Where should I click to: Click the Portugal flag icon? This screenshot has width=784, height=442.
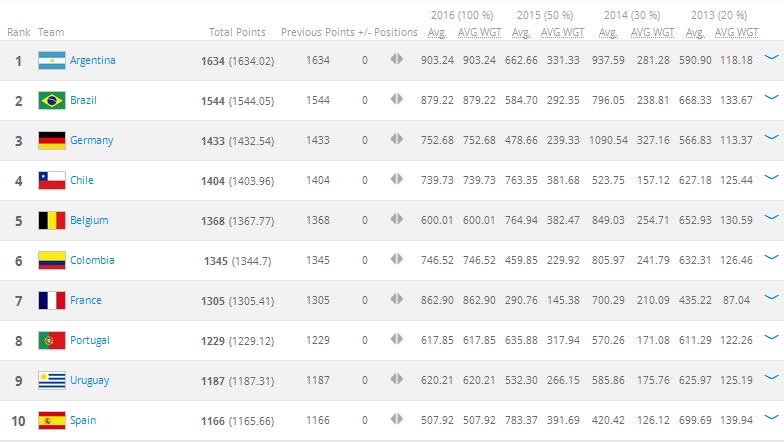point(52,340)
